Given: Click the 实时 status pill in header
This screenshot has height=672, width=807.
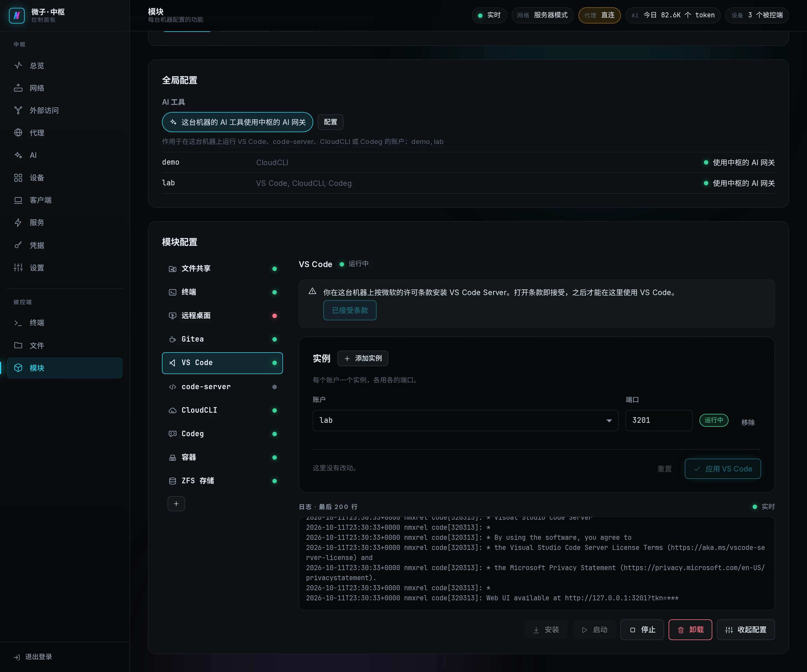Looking at the screenshot, I should [489, 15].
